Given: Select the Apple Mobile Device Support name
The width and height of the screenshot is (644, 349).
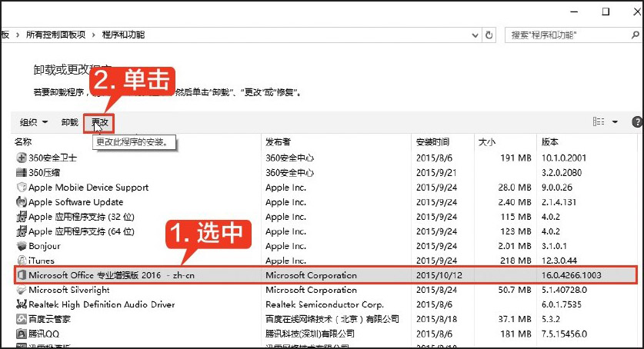Looking at the screenshot, I should click(88, 188).
